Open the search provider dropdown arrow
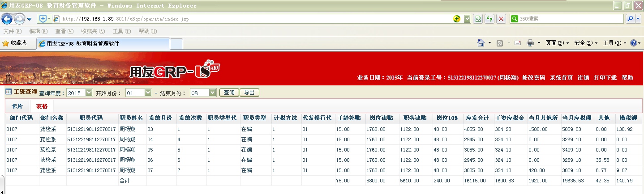The width and height of the screenshot is (644, 194). 639,19
